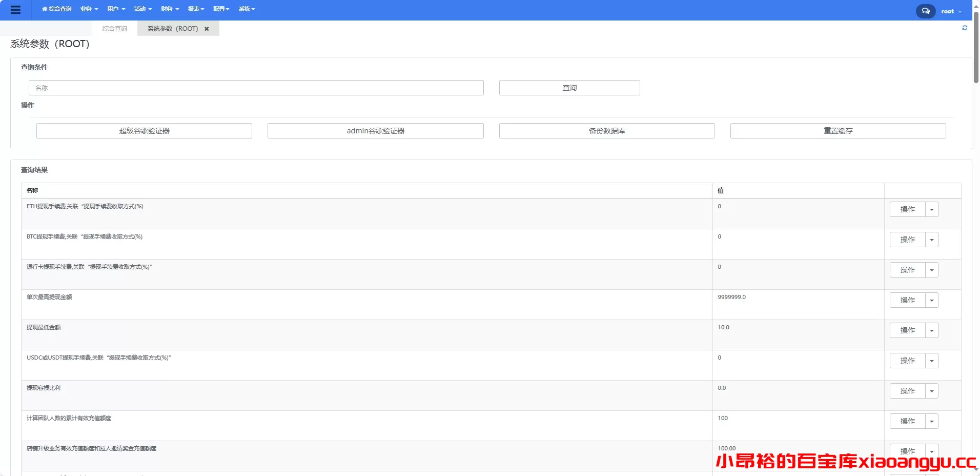Click the 重置缓存 button
980x476 pixels.
point(838,131)
